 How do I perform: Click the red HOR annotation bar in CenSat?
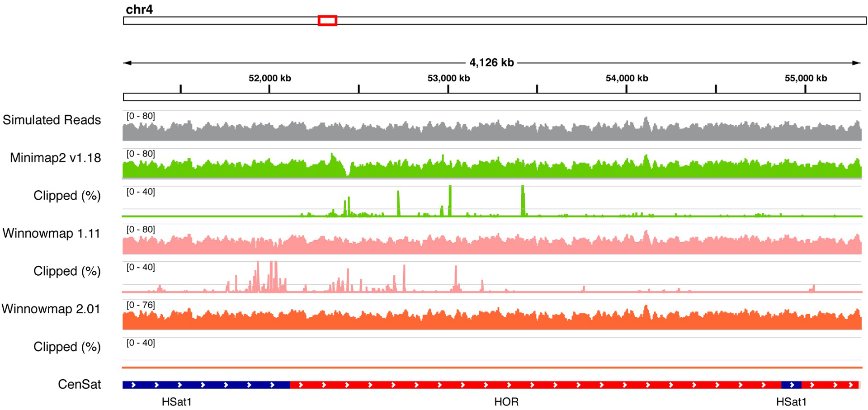pos(535,385)
